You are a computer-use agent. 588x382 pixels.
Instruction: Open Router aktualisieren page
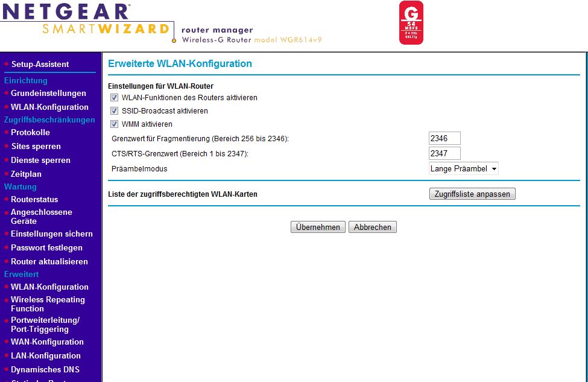pos(49,261)
